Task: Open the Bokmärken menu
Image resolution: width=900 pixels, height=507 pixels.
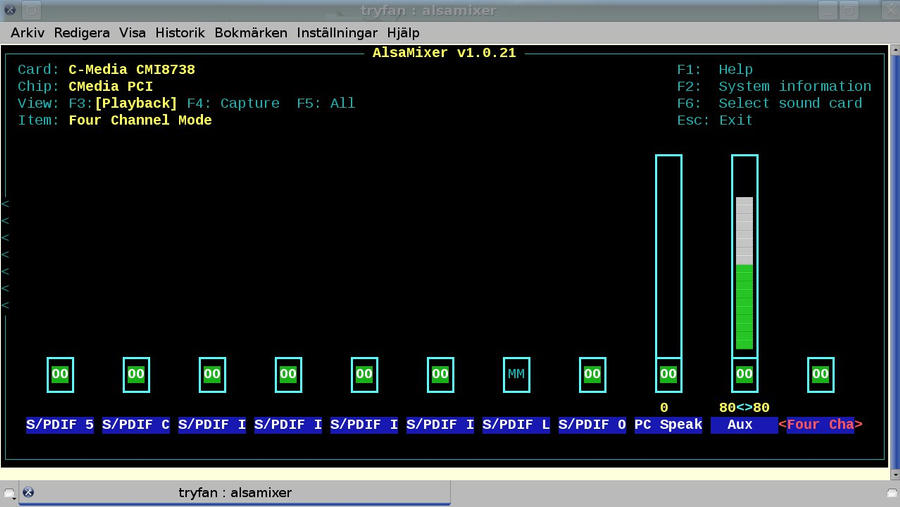Action: [251, 33]
